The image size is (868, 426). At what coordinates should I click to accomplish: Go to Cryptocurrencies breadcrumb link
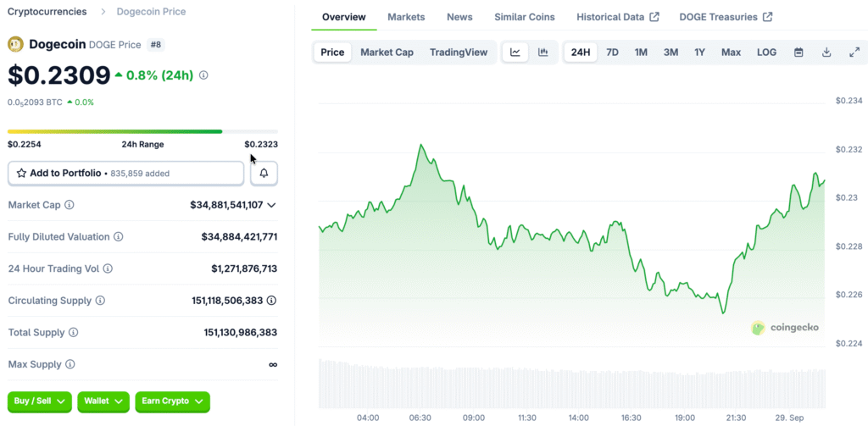click(47, 12)
